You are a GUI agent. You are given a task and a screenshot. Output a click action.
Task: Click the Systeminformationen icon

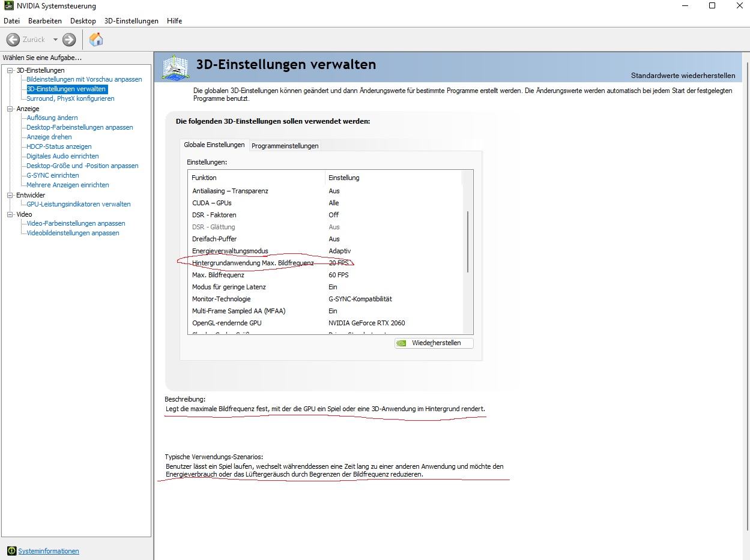(x=12, y=551)
